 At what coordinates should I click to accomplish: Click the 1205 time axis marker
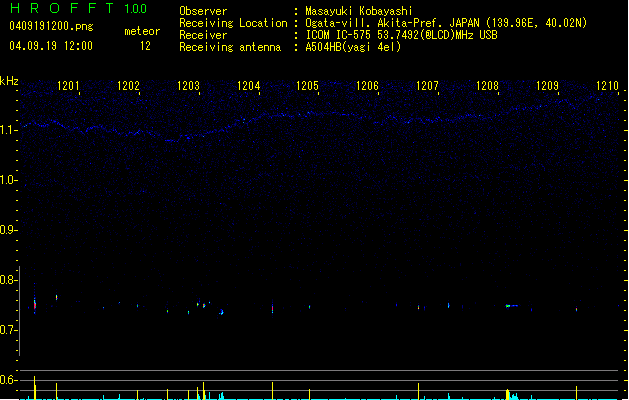(x=307, y=85)
